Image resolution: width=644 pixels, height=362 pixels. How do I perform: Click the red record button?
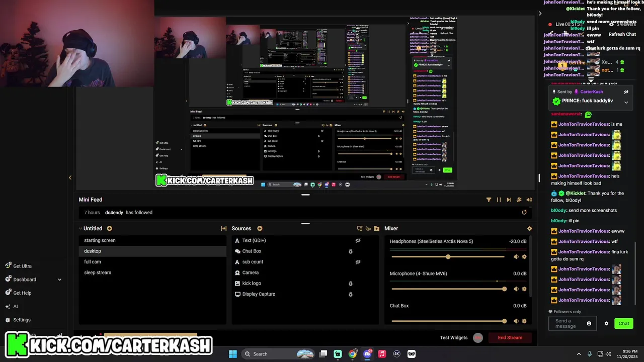tap(478, 338)
